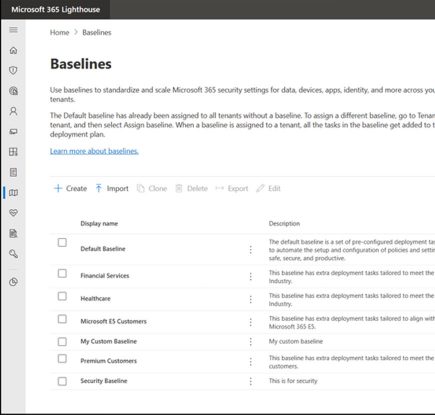This screenshot has width=435, height=415.
Task: Click the Microsoft 365 Lighthouse title
Action: tap(56, 9)
